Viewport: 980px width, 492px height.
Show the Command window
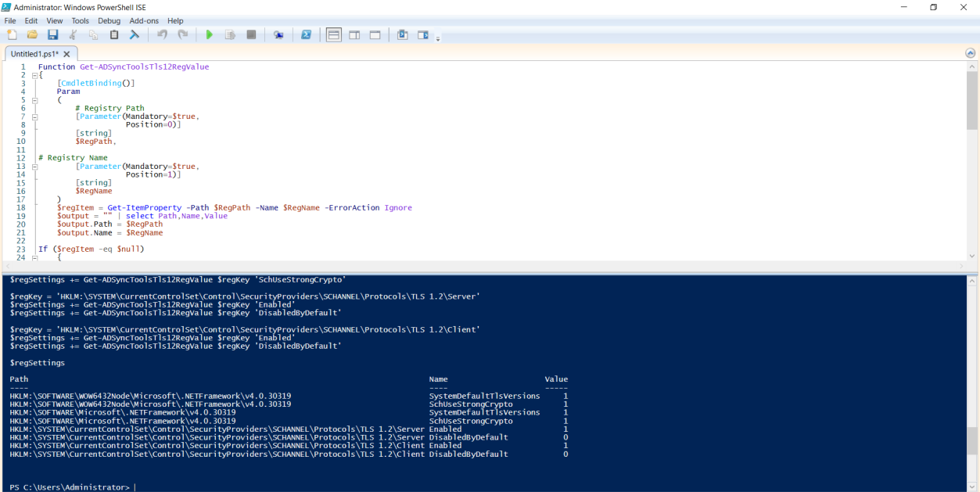pos(403,34)
